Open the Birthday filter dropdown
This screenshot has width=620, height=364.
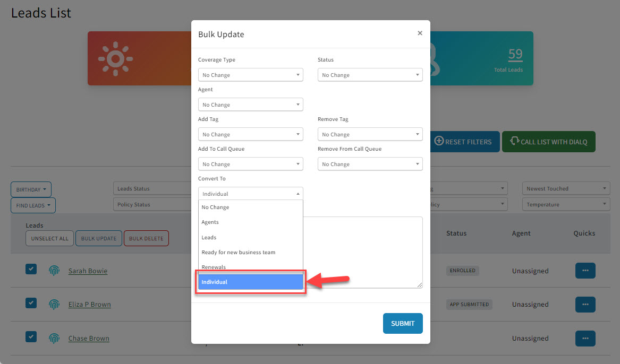click(x=31, y=189)
